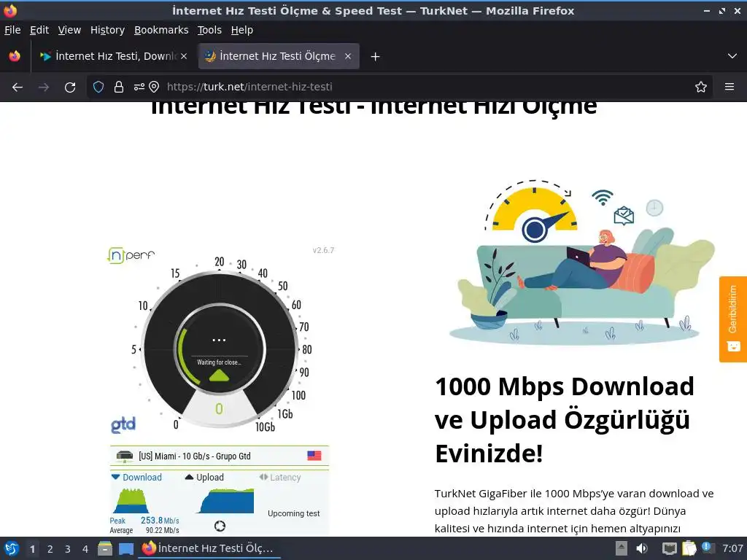Viewport: 747px width, 560px height.
Task: Open the Help menu
Action: point(242,30)
